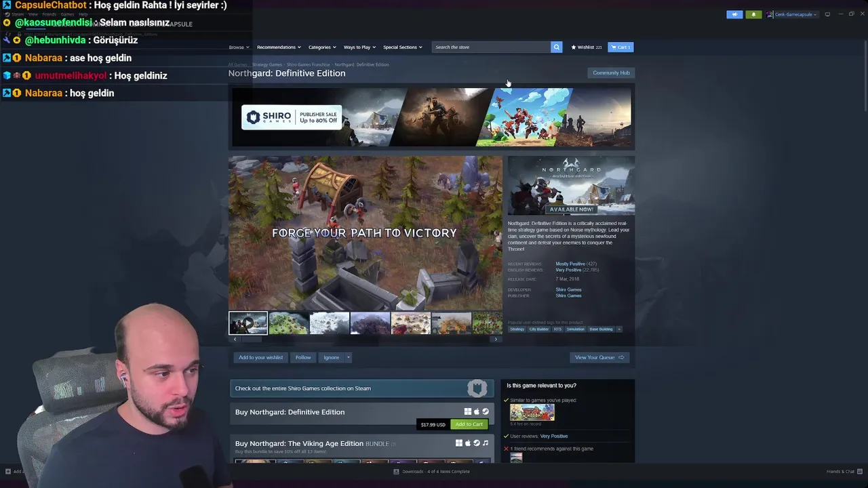The width and height of the screenshot is (868, 488).
Task: Focus the Search the store field
Action: 492,47
